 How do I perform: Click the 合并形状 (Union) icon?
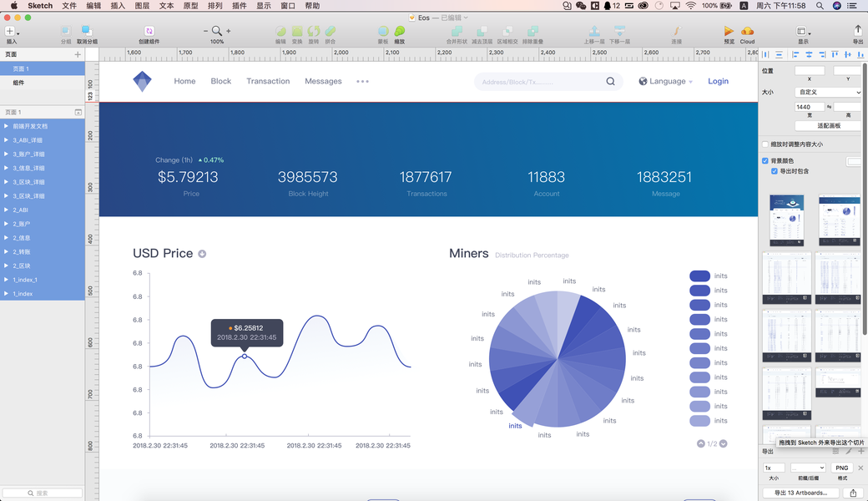click(457, 31)
